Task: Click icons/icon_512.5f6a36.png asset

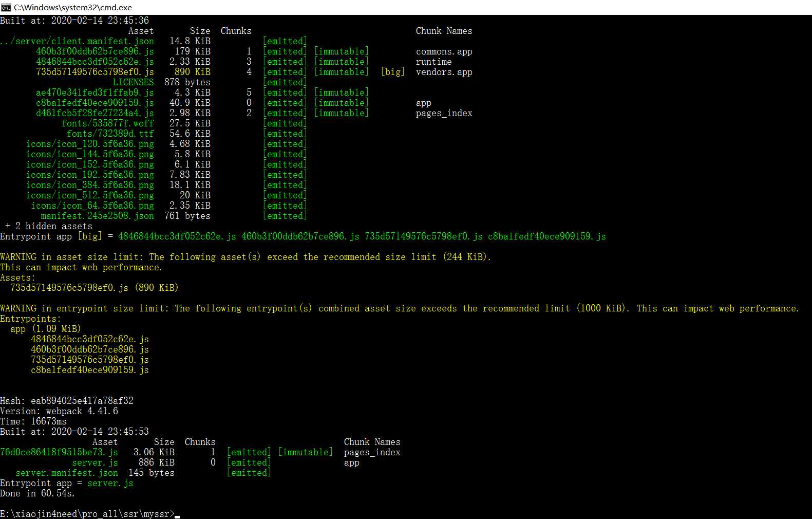Action: click(90, 195)
